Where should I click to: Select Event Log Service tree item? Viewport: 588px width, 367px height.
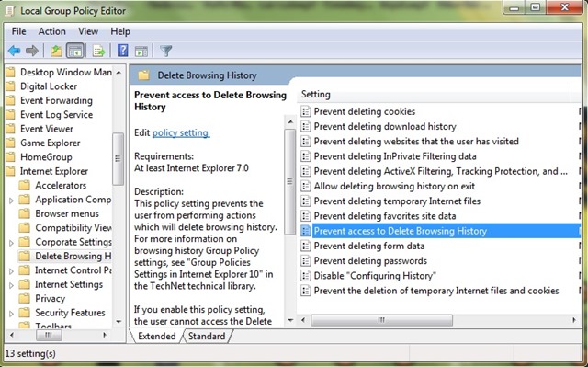tap(56, 115)
